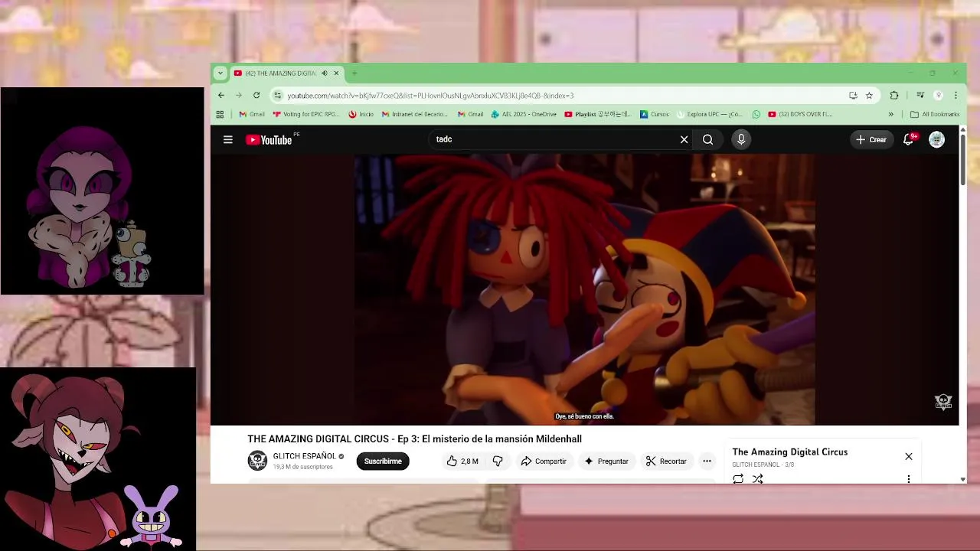The image size is (980, 551).
Task: Open a new browser tab
Action: coord(354,73)
